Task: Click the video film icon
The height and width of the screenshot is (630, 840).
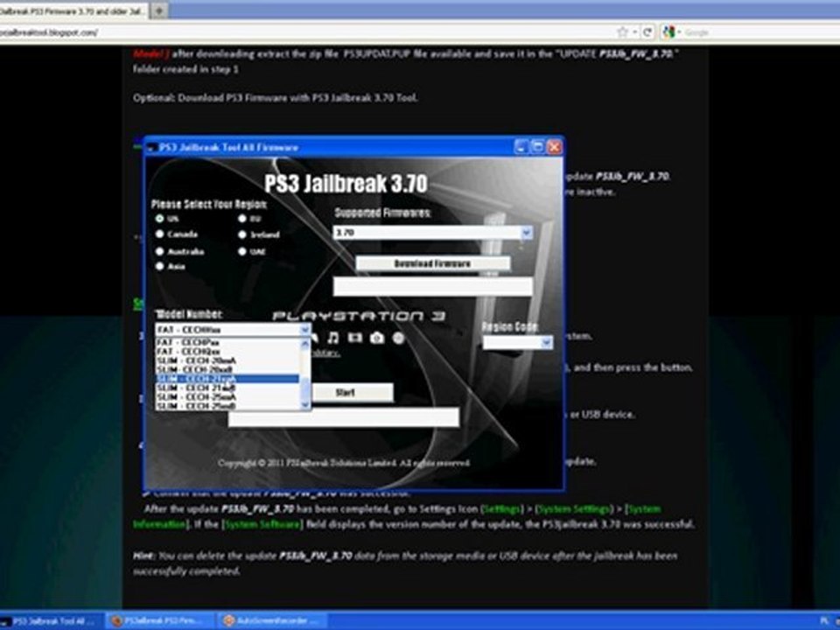Action: (x=354, y=338)
